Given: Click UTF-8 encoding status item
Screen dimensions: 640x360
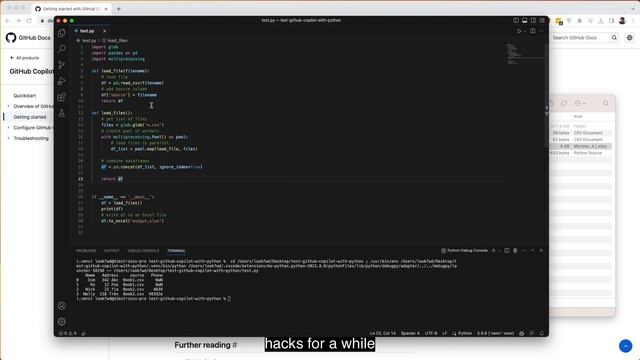Looking at the screenshot, I should pos(431,333).
